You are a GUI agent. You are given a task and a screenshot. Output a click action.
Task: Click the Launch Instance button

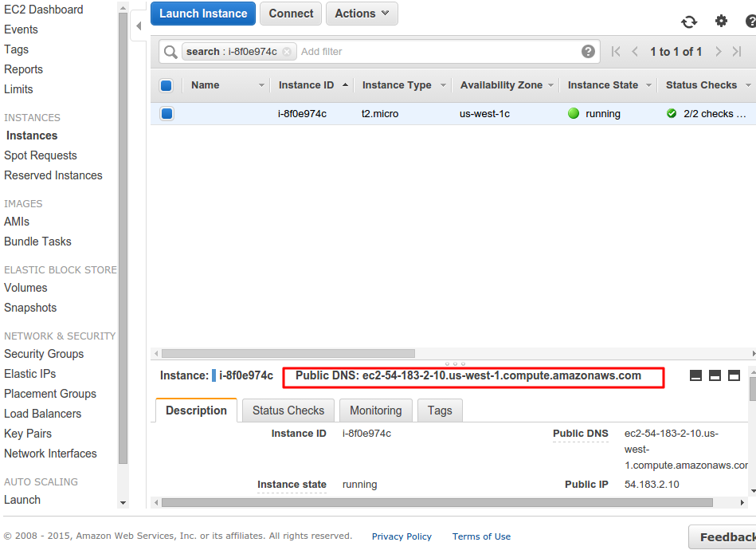pos(203,14)
